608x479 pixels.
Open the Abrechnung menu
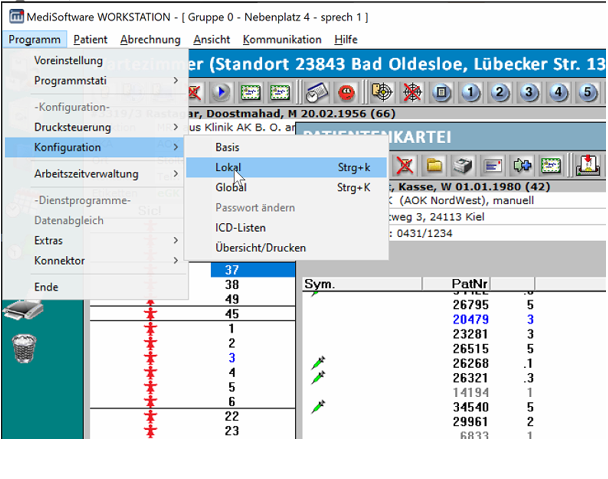[150, 40]
